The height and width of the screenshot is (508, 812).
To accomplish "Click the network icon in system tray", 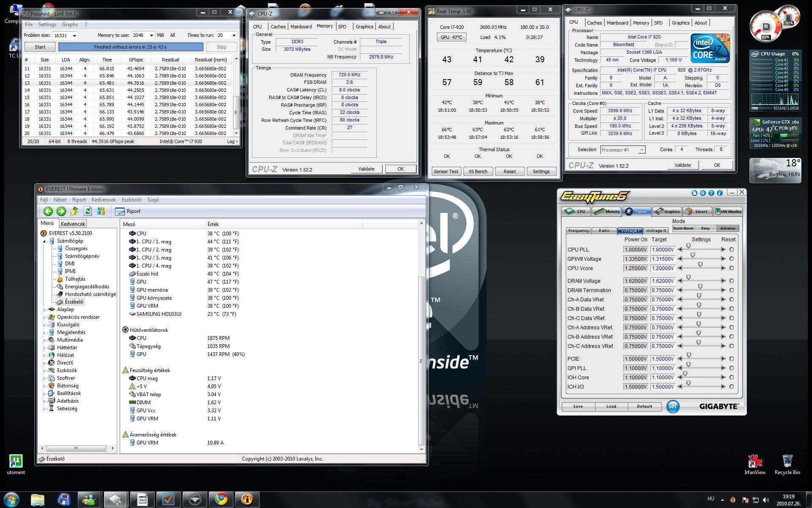I will tap(756, 500).
